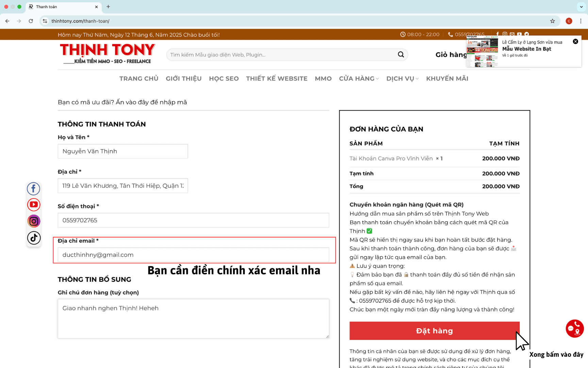The height and width of the screenshot is (368, 588).
Task: Click product name Tài Khoản Canva Pro Vĩnh Viễn
Action: [391, 158]
